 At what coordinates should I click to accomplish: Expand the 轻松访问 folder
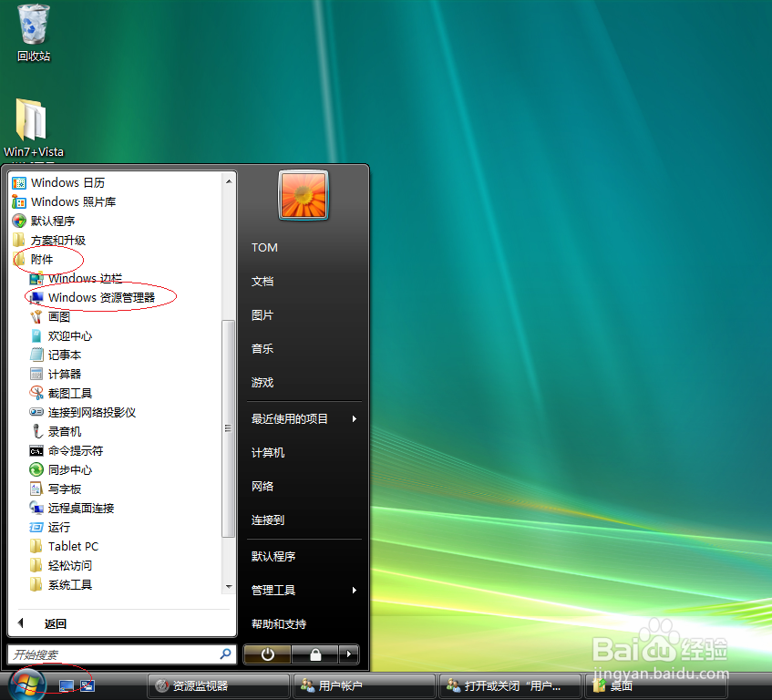click(60, 566)
